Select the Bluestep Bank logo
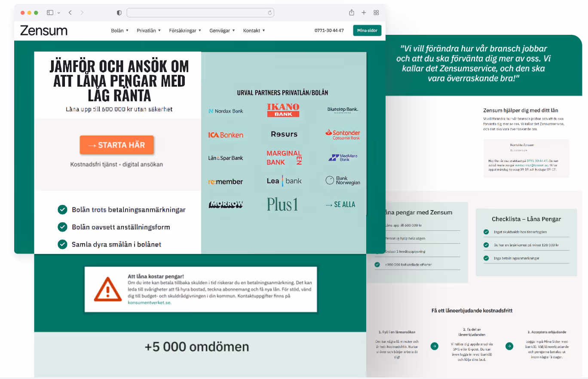The height and width of the screenshot is (379, 588). [343, 110]
